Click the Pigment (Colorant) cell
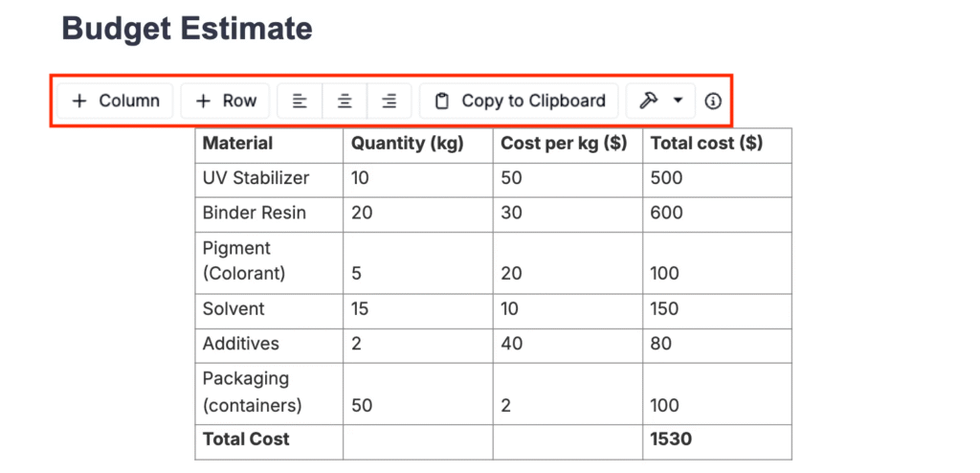The image size is (980, 473). 268,260
